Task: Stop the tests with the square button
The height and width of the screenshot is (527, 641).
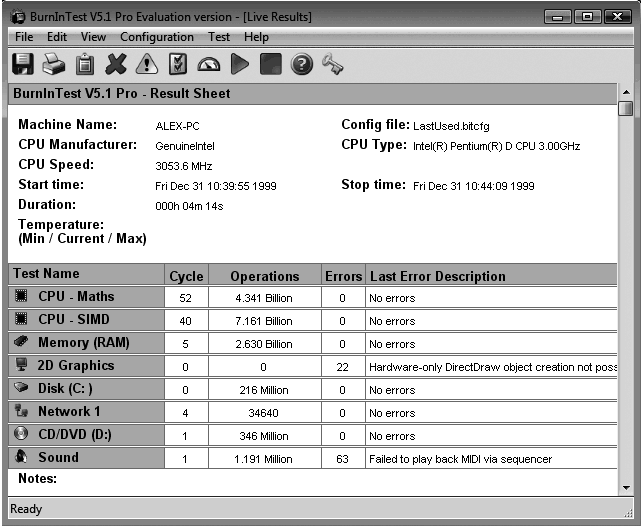Action: pos(270,64)
